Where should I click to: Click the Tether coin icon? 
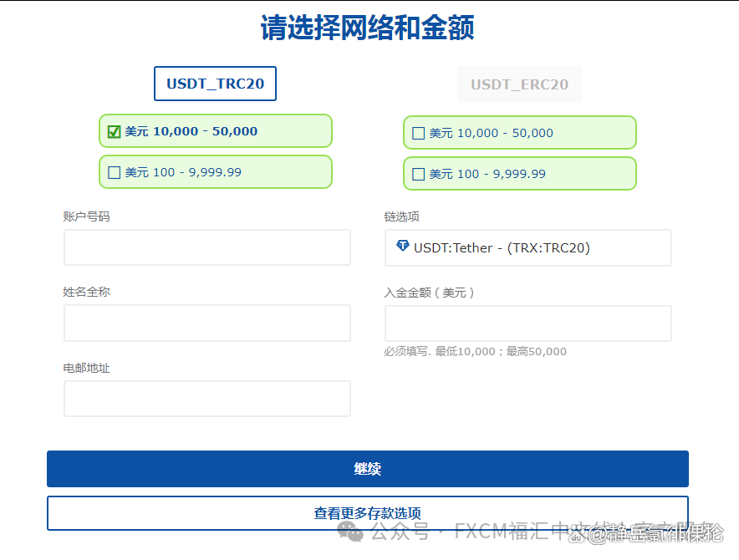pyautogui.click(x=402, y=246)
